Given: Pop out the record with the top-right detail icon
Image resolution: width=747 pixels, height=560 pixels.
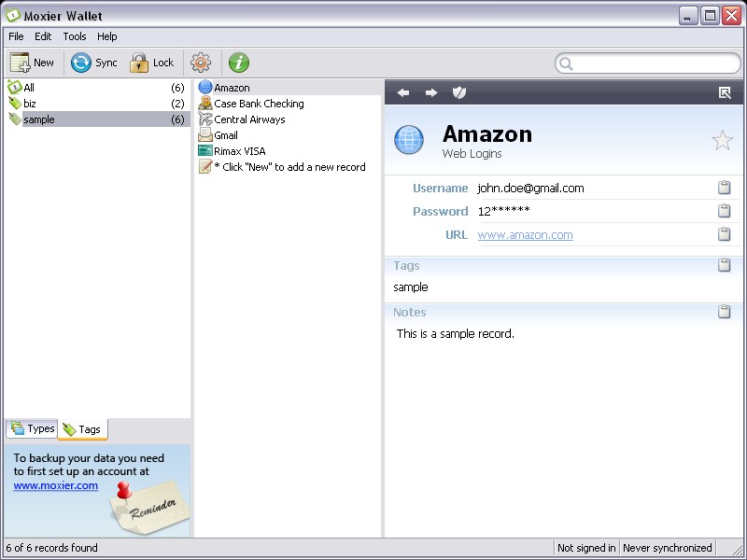Looking at the screenshot, I should (x=725, y=92).
